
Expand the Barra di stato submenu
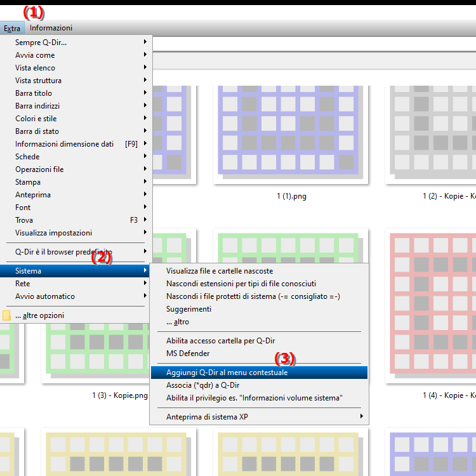pyautogui.click(x=76, y=131)
